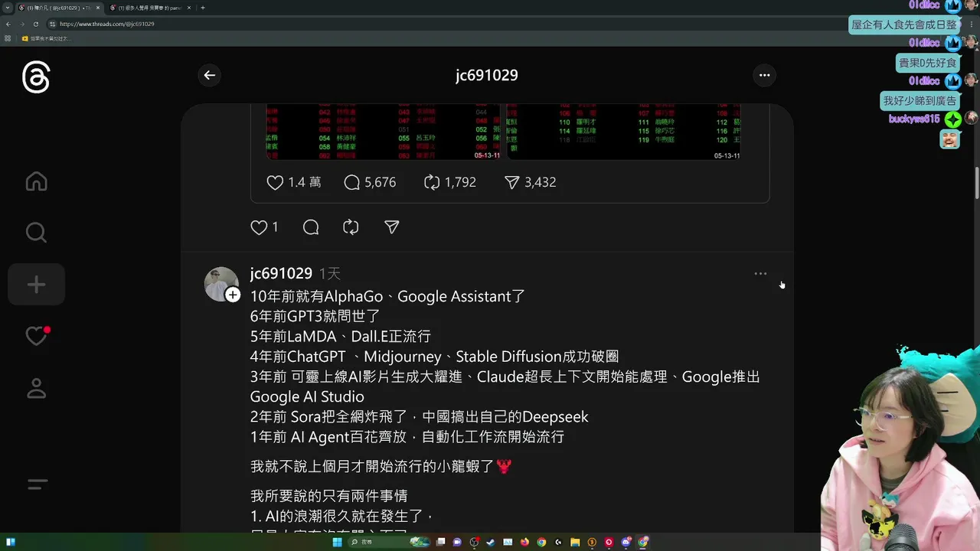Open jc691029's profile picture
This screenshot has height=551, width=980.
click(220, 284)
